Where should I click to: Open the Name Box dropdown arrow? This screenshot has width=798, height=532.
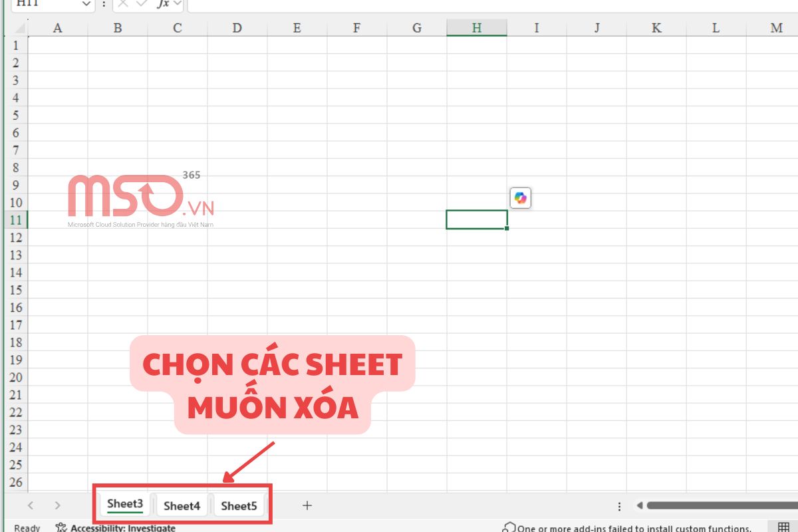click(x=86, y=3)
